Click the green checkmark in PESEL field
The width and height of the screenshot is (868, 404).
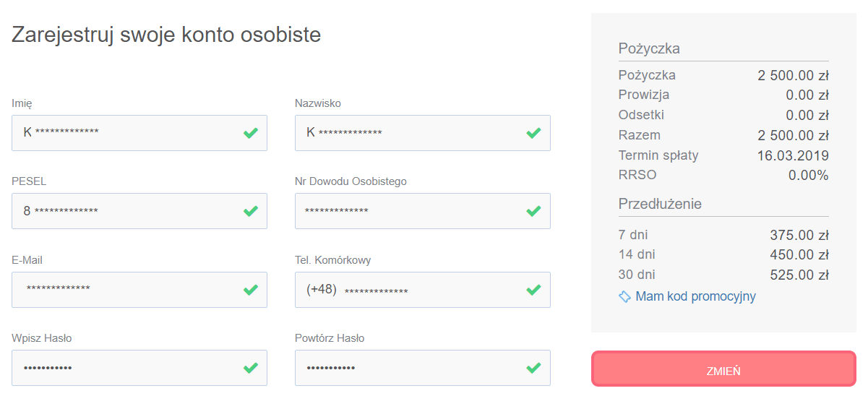(250, 211)
